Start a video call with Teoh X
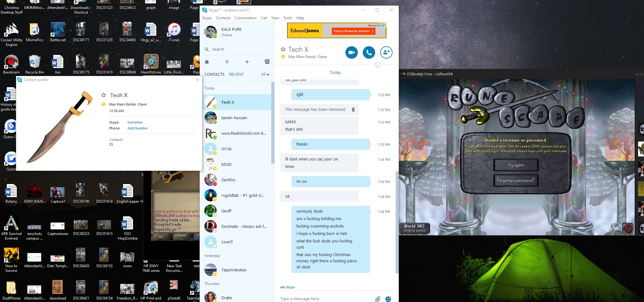The height and width of the screenshot is (302, 644). coord(352,52)
